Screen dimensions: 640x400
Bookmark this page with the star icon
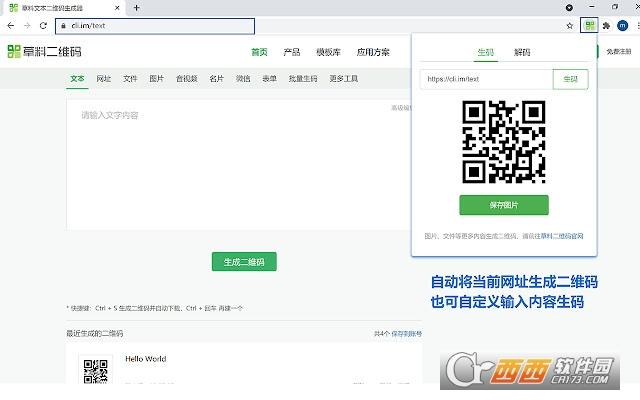point(570,26)
